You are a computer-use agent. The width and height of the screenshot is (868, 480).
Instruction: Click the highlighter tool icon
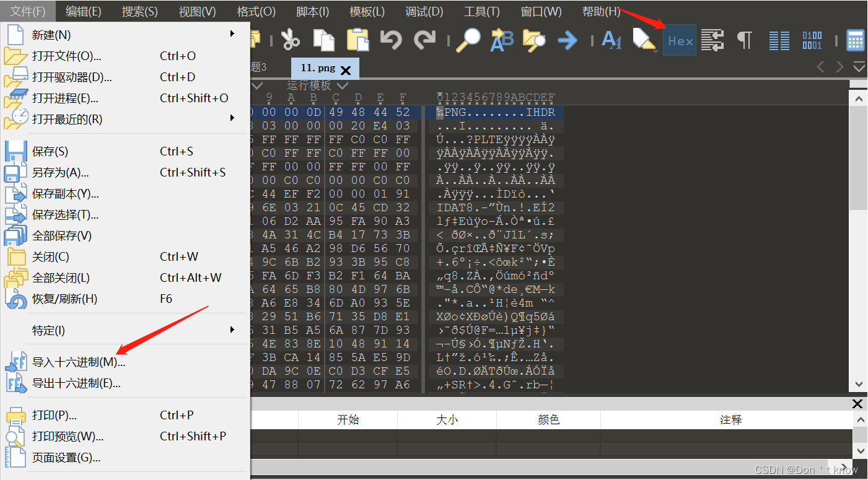pyautogui.click(x=644, y=40)
